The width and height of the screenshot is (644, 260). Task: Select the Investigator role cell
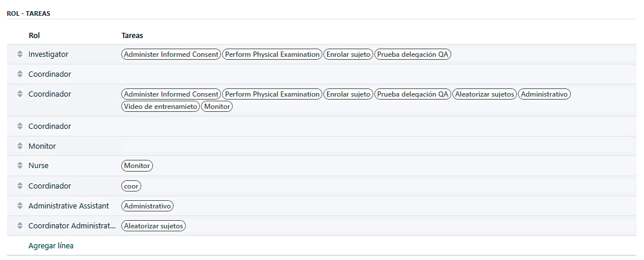[49, 54]
